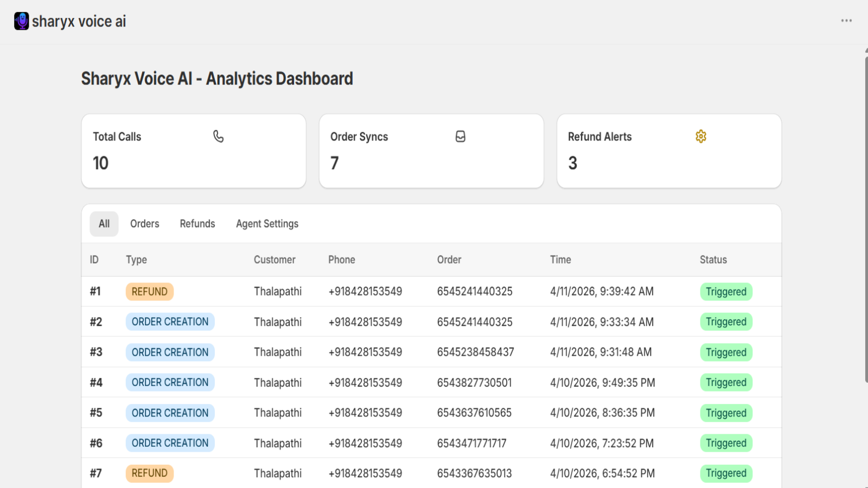The height and width of the screenshot is (488, 868).
Task: Select row ID #5
Action: tap(96, 413)
